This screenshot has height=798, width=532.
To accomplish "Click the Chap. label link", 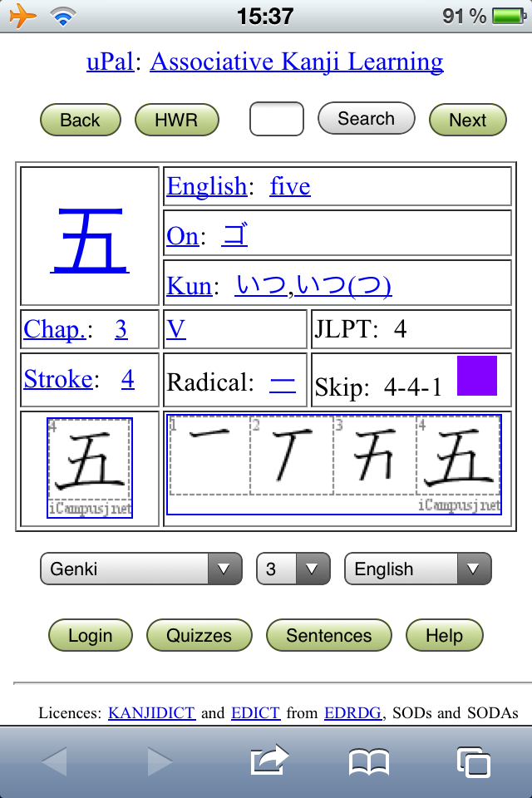I will point(55,329).
